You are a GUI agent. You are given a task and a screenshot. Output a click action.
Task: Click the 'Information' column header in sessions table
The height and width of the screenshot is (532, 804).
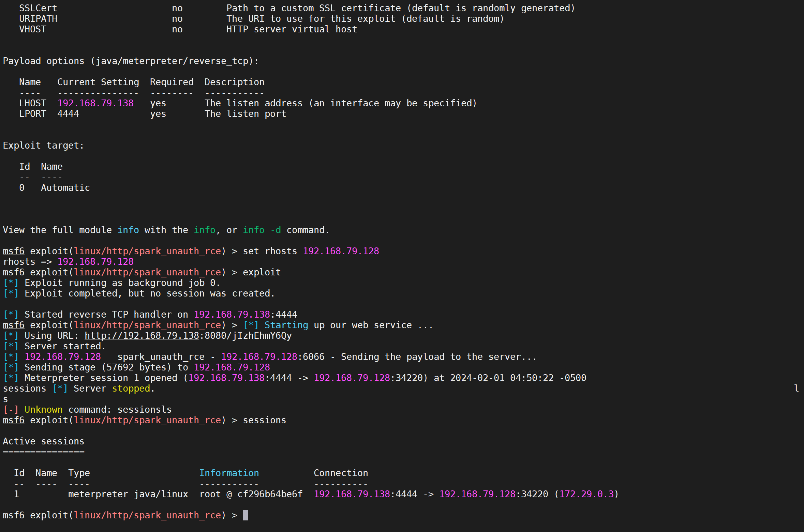tap(229, 473)
